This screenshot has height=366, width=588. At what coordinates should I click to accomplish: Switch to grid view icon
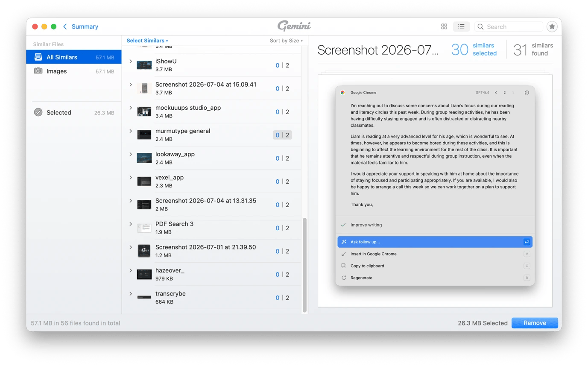[444, 26]
